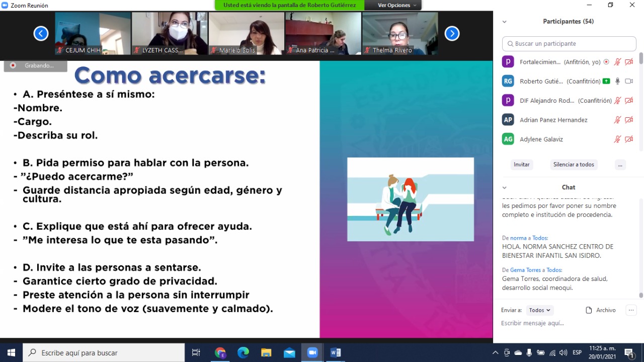Image resolution: width=644 pixels, height=362 pixels.
Task: Click the Buscar un participante field
Action: 569,44
